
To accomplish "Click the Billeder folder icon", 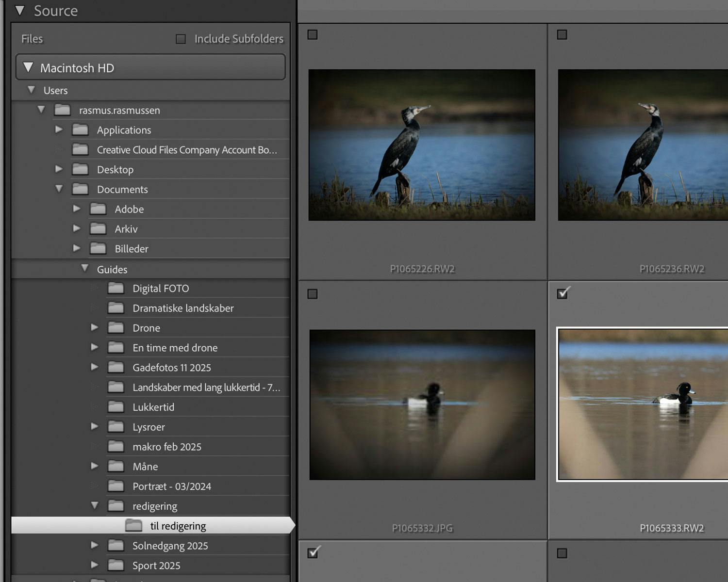I will tap(98, 249).
